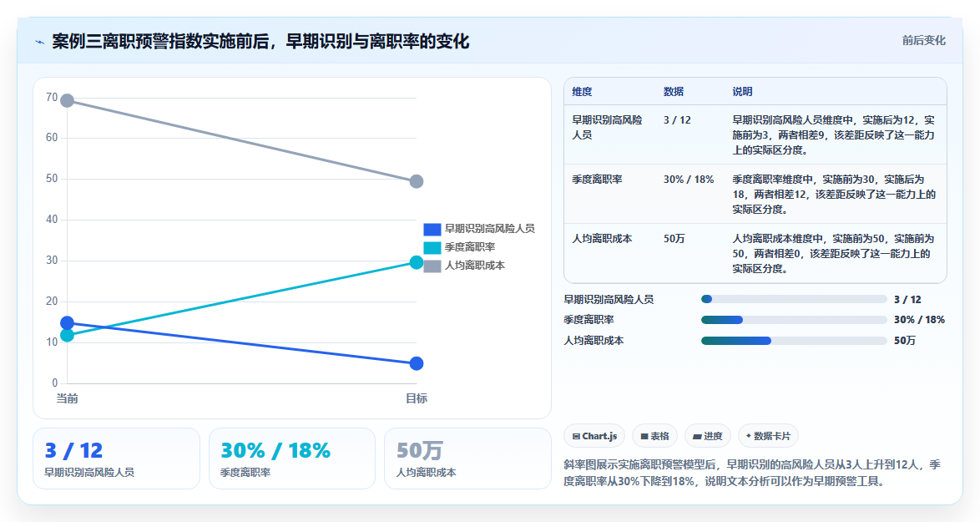The height and width of the screenshot is (522, 980).
Task: Click the 早期识别高风险人员 progress bar
Action: [794, 300]
